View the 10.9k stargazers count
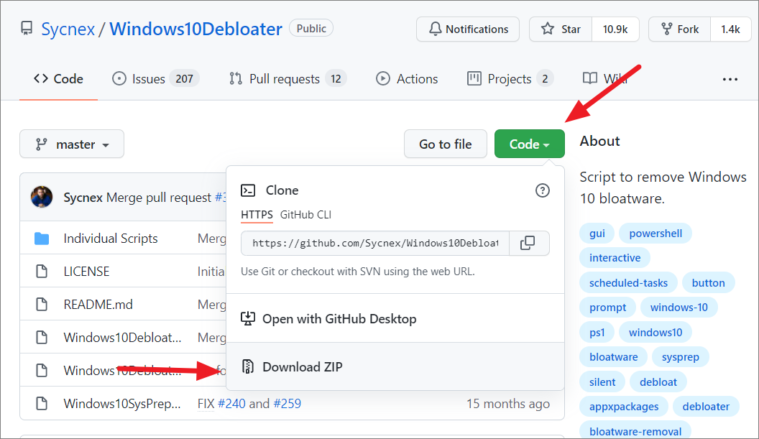The width and height of the screenshot is (759, 439). pos(615,29)
